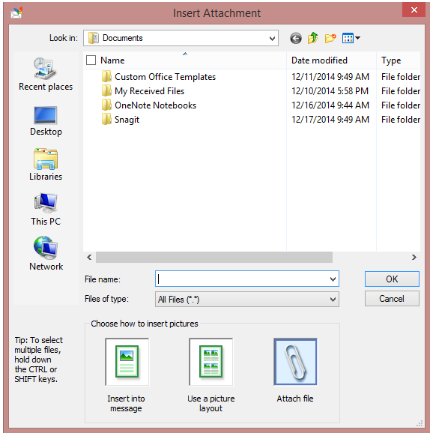
Task: Create a new folder icon
Action: click(330, 38)
